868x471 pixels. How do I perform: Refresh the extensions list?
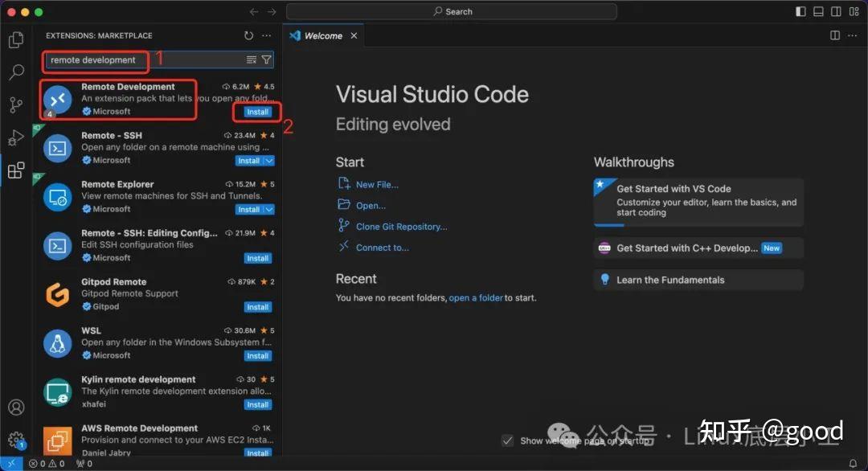click(x=248, y=35)
